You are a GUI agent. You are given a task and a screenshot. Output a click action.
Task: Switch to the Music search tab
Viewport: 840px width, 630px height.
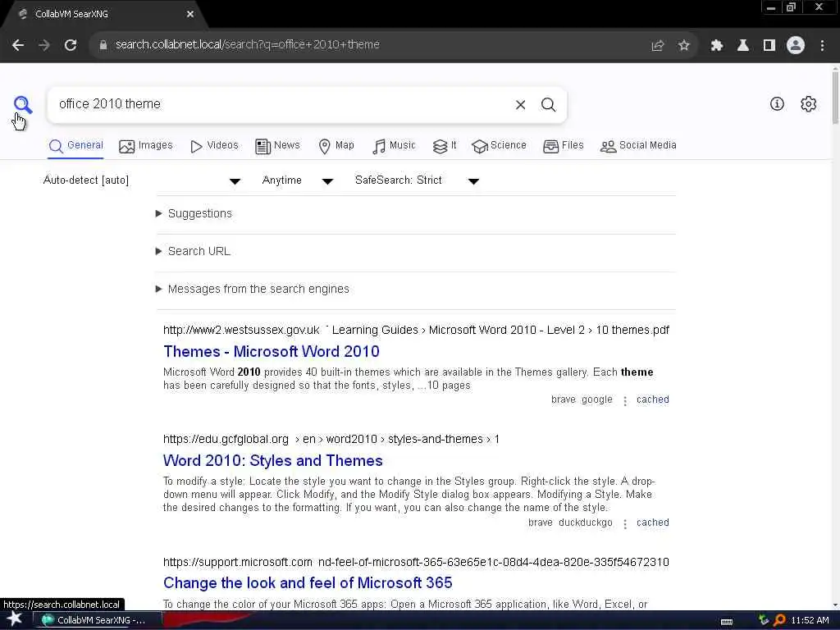click(394, 146)
